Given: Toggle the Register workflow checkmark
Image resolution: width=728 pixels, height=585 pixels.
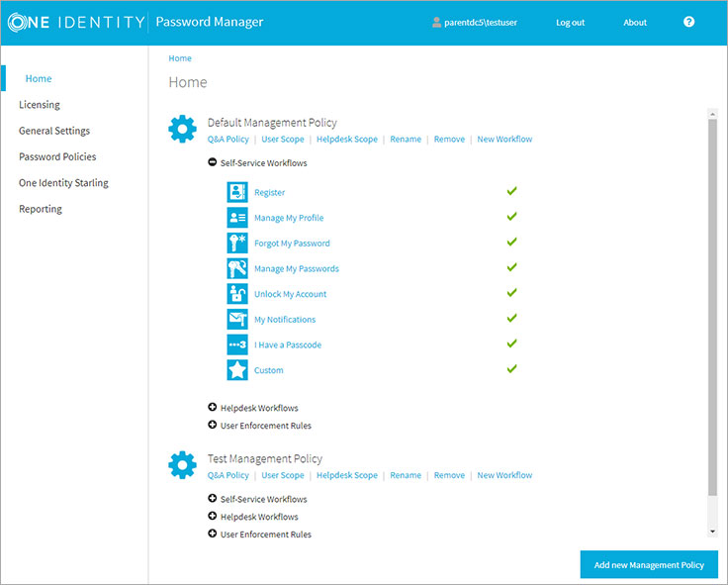Looking at the screenshot, I should click(x=511, y=191).
